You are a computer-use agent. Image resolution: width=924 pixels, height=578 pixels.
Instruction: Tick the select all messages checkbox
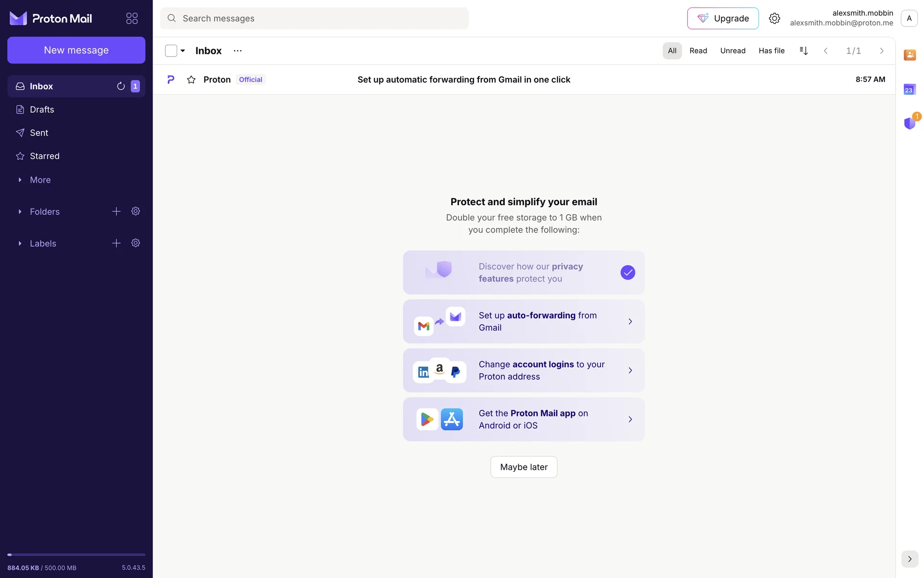point(171,51)
